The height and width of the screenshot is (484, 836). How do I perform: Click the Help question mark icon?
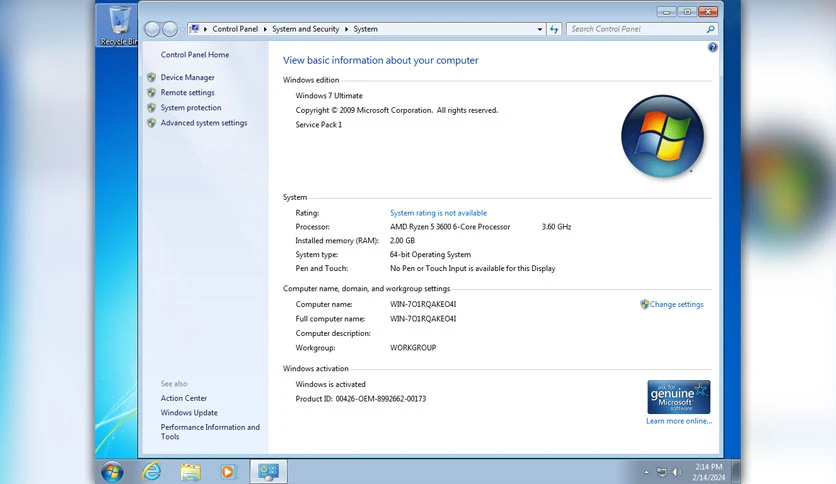[712, 47]
